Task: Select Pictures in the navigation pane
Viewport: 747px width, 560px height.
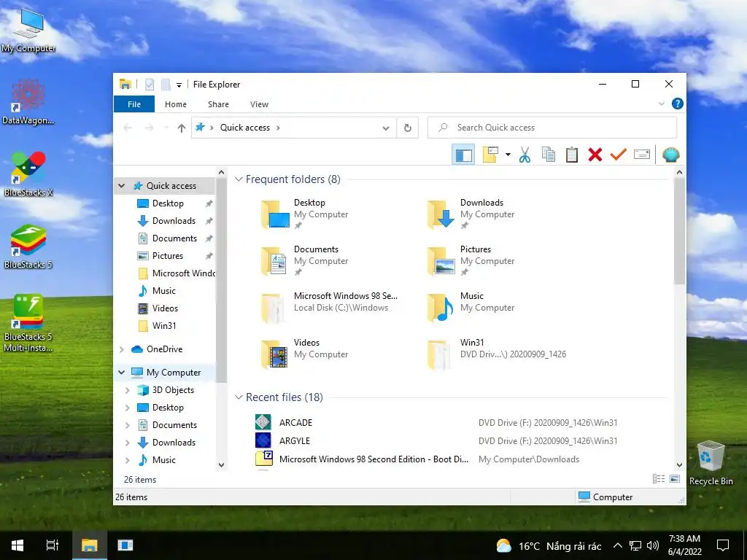Action: coord(167,256)
